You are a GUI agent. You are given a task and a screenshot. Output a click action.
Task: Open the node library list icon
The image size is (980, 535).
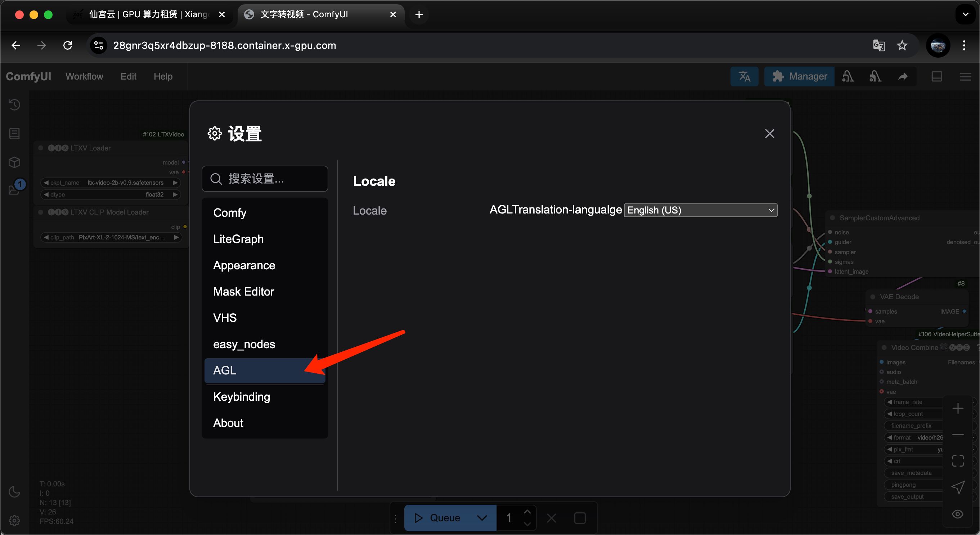14,134
